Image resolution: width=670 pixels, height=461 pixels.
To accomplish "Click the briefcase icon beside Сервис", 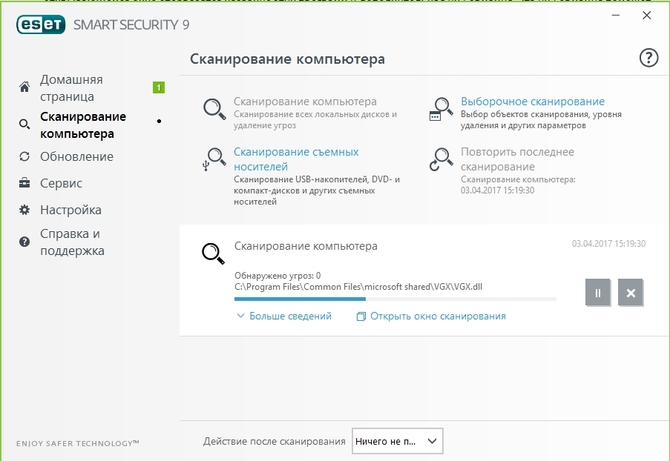I will 24,184.
